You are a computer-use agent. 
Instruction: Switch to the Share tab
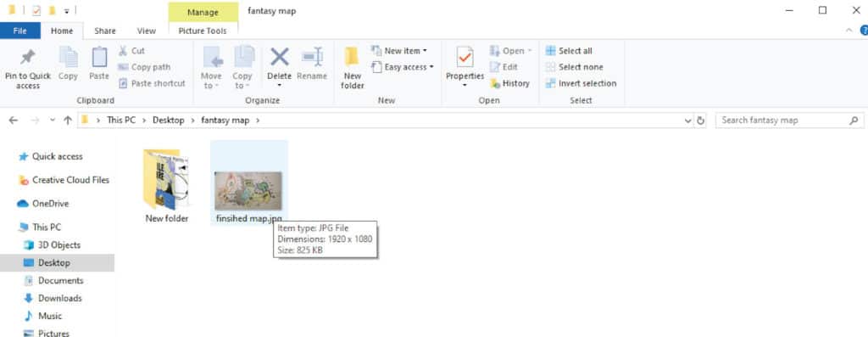pyautogui.click(x=104, y=31)
